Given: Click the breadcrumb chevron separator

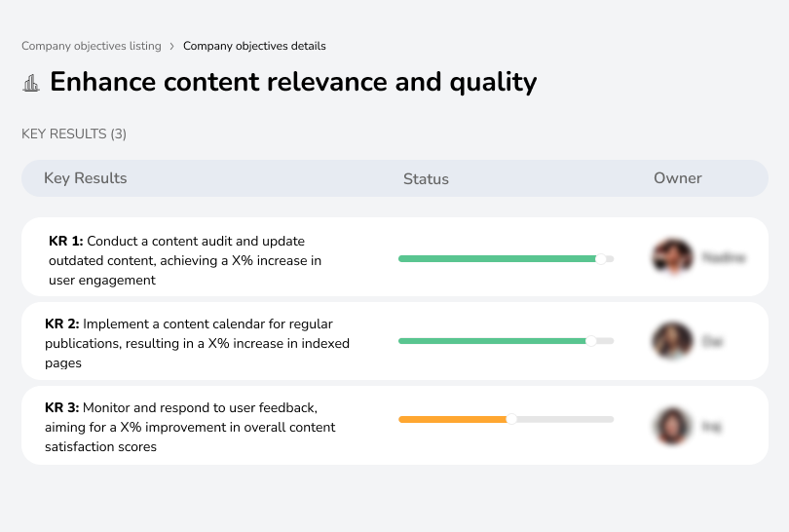Looking at the screenshot, I should [x=172, y=47].
